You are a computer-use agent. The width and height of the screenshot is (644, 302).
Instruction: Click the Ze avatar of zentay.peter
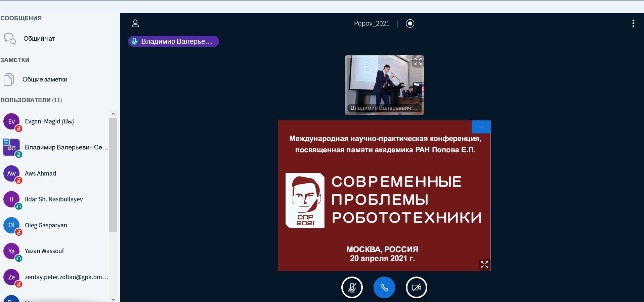(x=11, y=277)
